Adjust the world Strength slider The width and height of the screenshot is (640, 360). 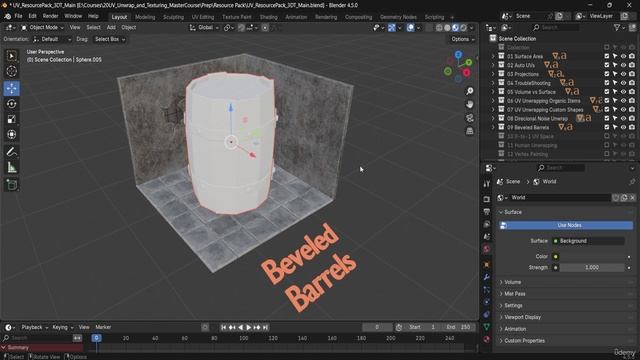tap(592, 268)
